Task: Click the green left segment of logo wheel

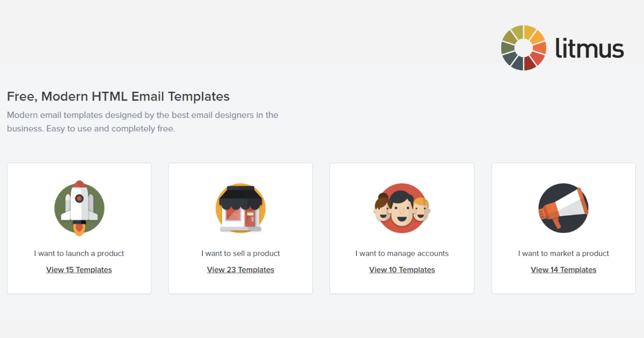Action: coord(508,48)
